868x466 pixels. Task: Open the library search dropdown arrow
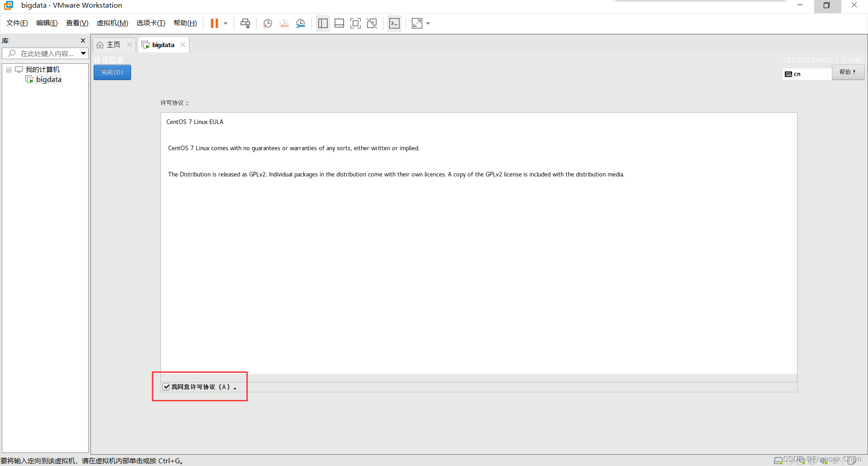click(84, 53)
